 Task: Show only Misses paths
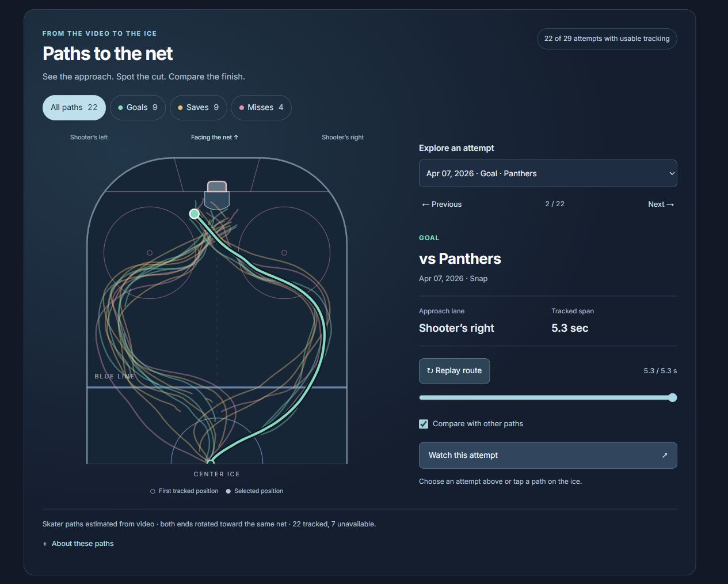tap(261, 108)
